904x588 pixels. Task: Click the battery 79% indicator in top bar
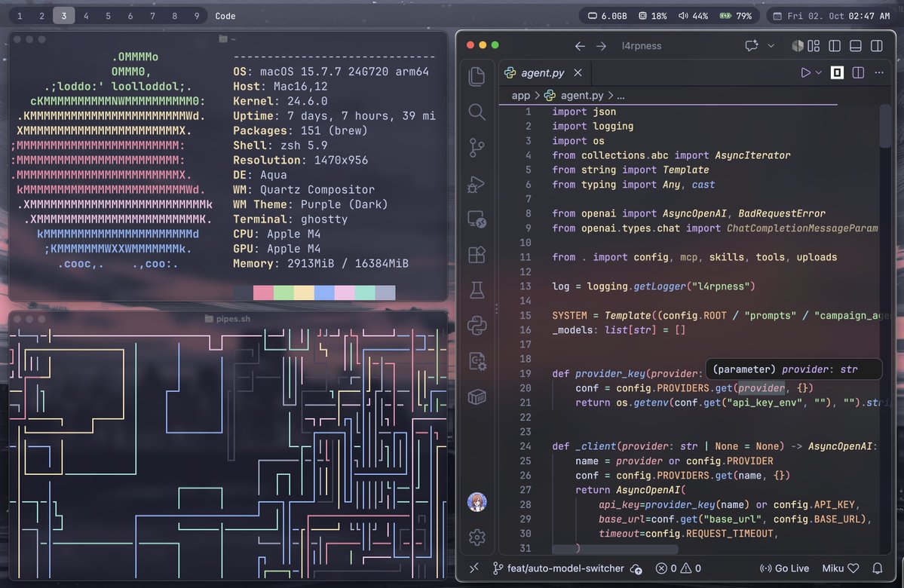coord(736,16)
